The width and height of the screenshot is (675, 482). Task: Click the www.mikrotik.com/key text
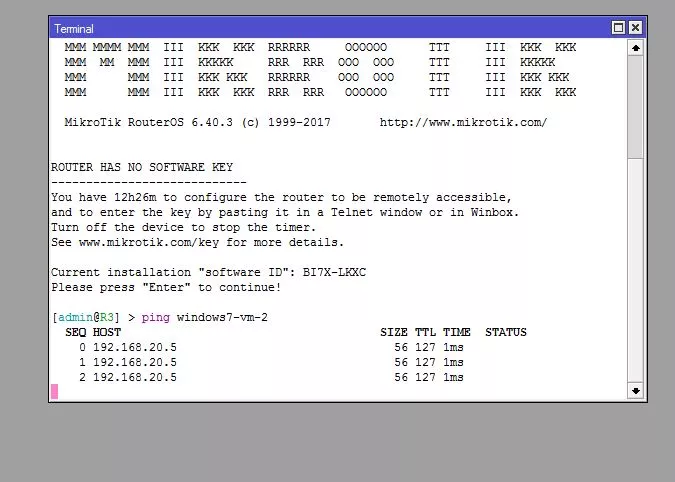tap(149, 242)
